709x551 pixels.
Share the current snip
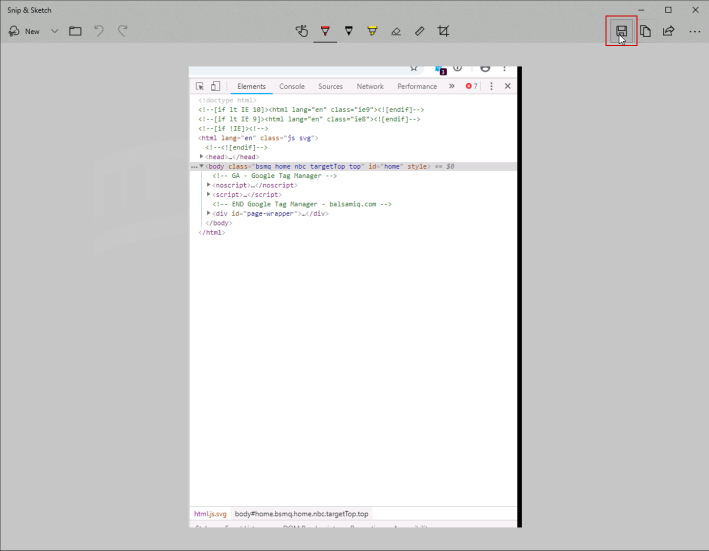tap(669, 31)
